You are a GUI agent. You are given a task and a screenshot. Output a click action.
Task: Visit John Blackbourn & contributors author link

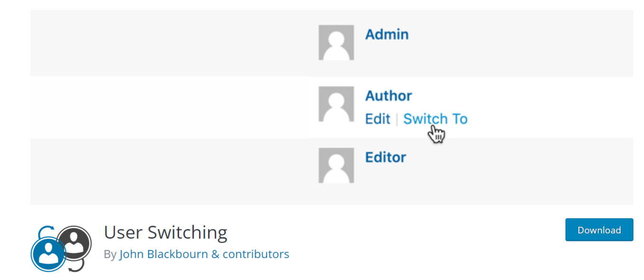204,254
